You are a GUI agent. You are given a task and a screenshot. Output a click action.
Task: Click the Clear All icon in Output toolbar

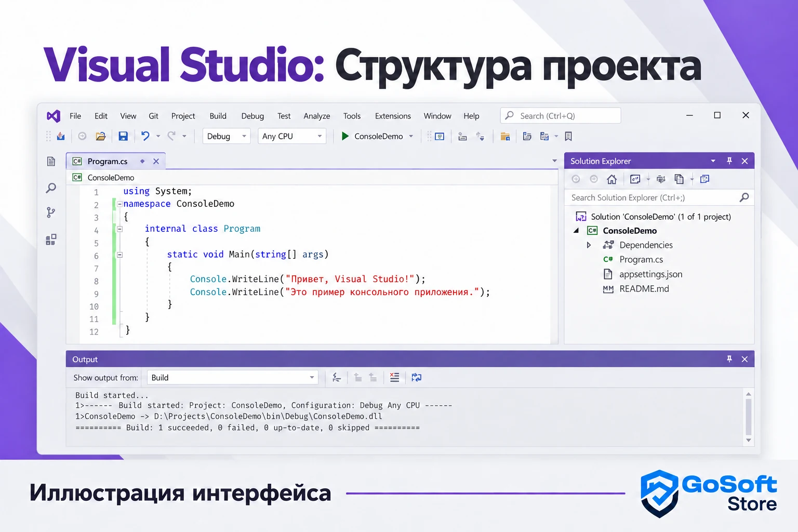395,378
